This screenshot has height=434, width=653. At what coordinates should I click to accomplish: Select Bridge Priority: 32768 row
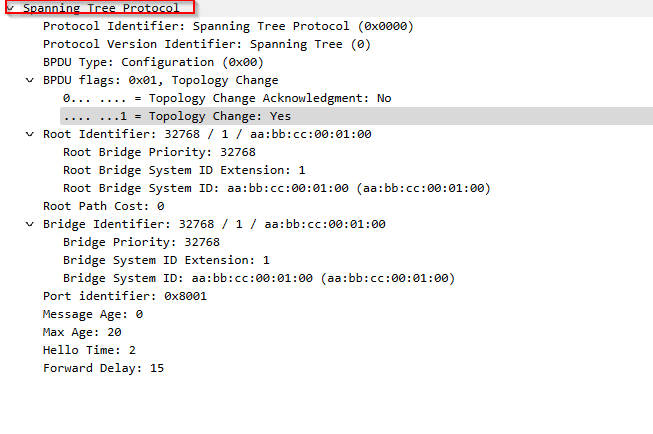pos(141,242)
